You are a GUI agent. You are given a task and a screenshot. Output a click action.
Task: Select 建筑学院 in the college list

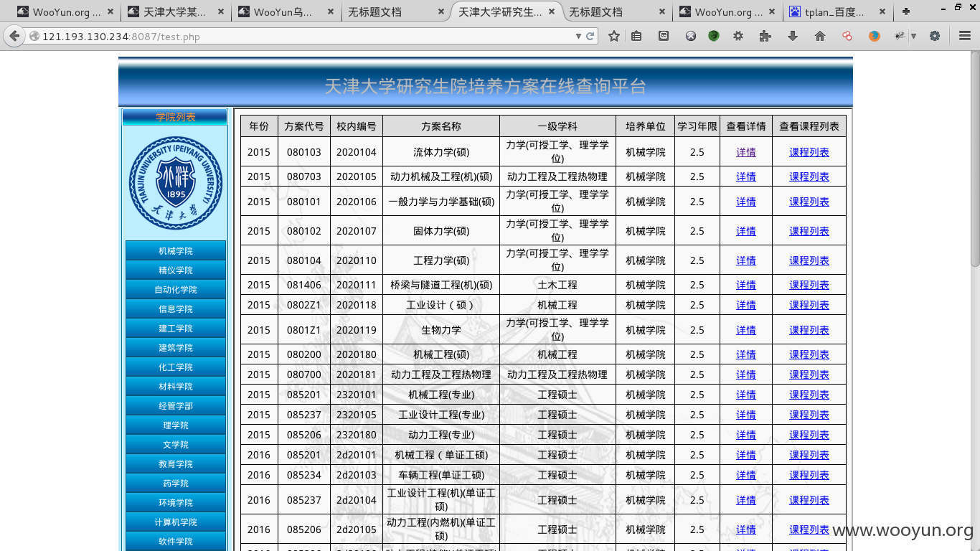(176, 348)
